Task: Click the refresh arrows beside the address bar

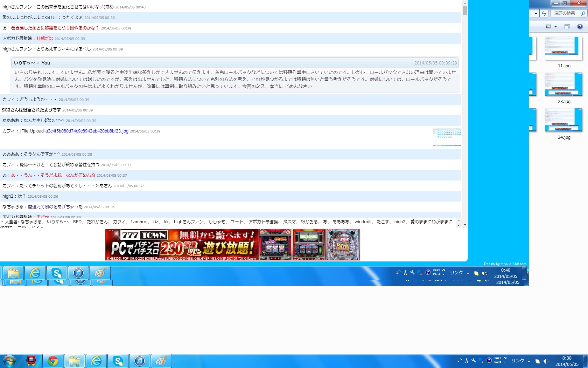Action: tap(544, 13)
